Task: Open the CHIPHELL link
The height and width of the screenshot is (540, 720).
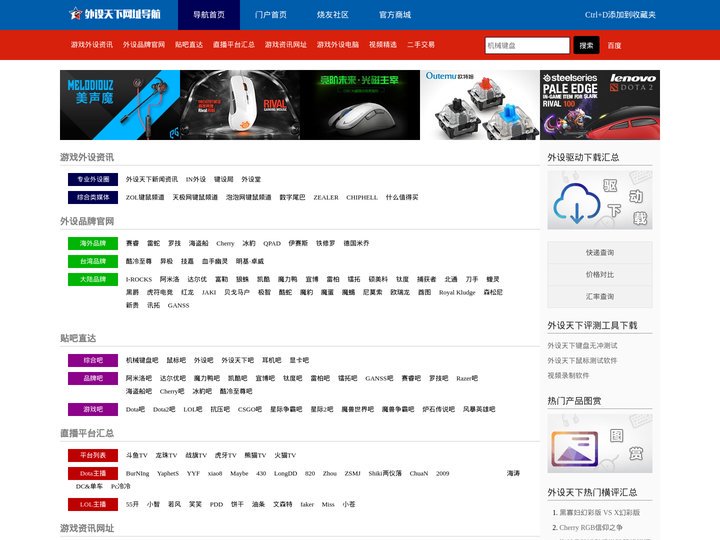Action: [x=362, y=197]
